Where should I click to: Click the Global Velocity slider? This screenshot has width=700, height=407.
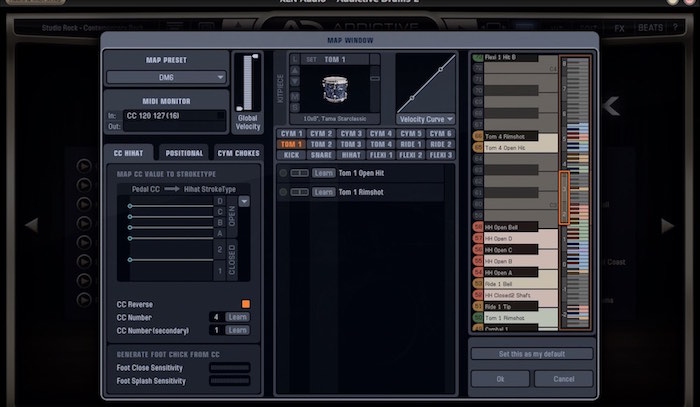248,83
